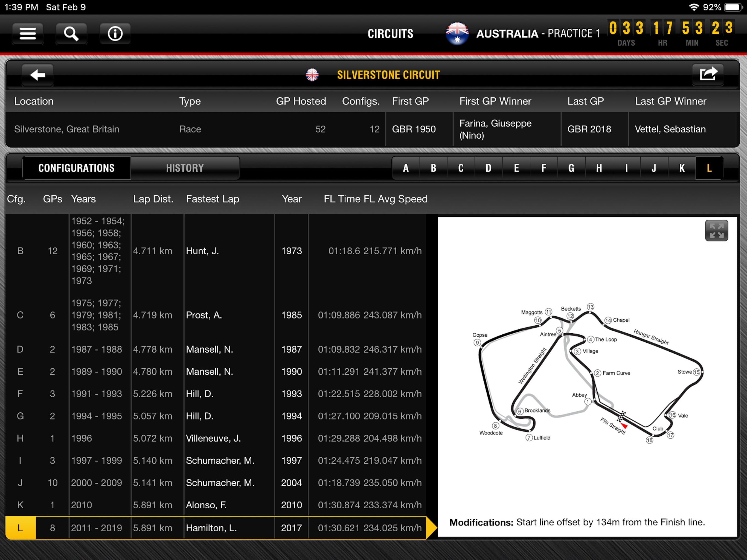This screenshot has width=747, height=560.
Task: Tap the British flag beside Silverstone Circuit
Action: (312, 75)
